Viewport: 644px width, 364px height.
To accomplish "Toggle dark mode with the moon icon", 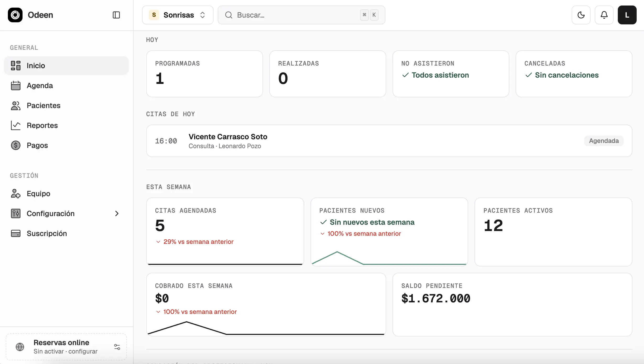I will pos(581,15).
